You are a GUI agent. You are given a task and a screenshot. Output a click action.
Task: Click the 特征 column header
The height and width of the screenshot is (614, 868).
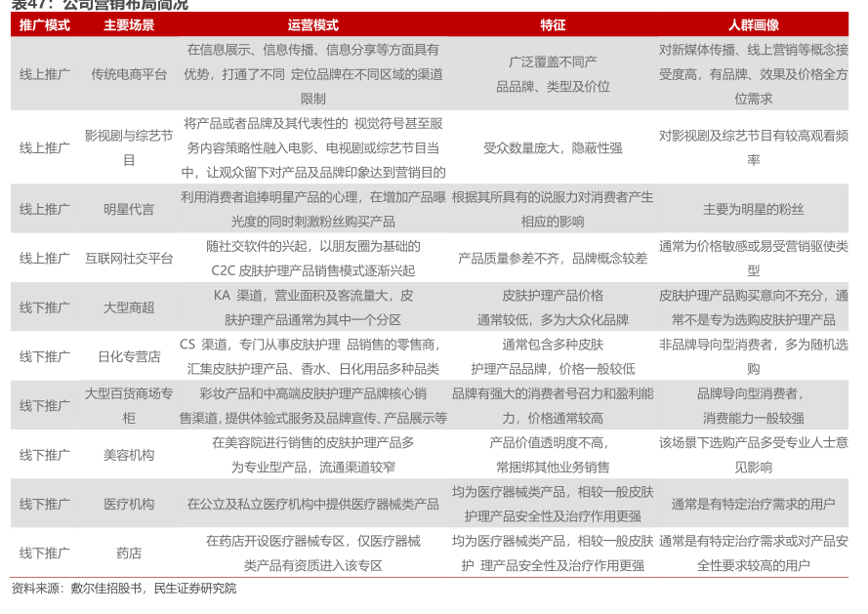pyautogui.click(x=553, y=25)
